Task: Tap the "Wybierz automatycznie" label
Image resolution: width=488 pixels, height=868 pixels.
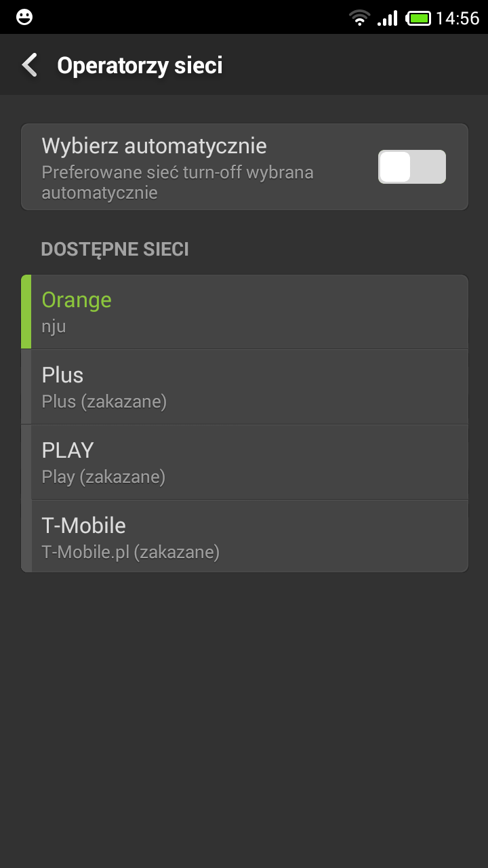Action: pos(154,146)
